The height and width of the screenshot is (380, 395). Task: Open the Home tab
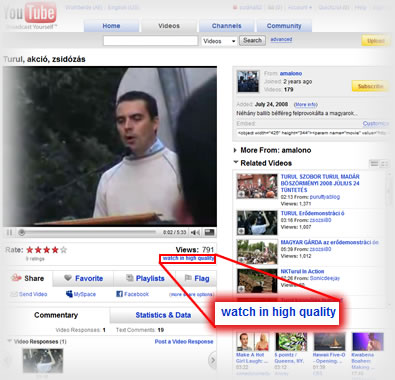pos(111,26)
